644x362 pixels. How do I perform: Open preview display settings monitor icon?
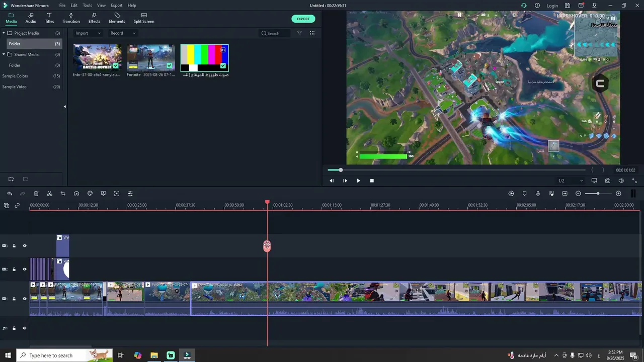pos(594,180)
